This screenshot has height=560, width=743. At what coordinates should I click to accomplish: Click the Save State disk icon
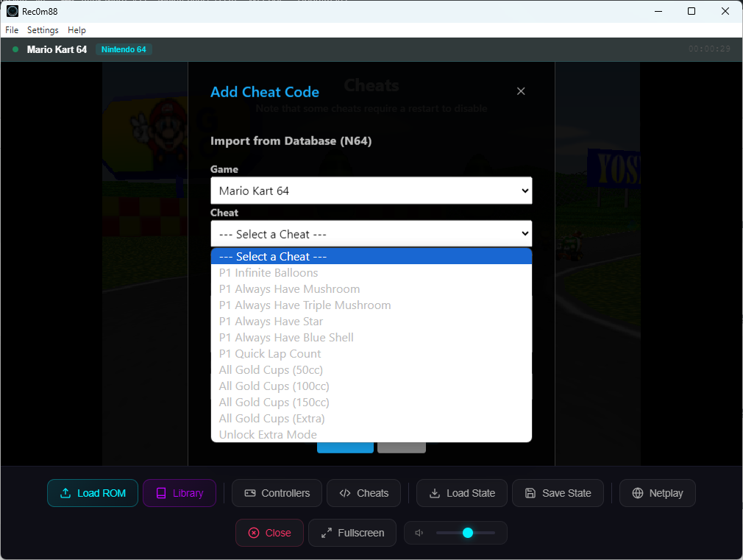pyautogui.click(x=530, y=493)
